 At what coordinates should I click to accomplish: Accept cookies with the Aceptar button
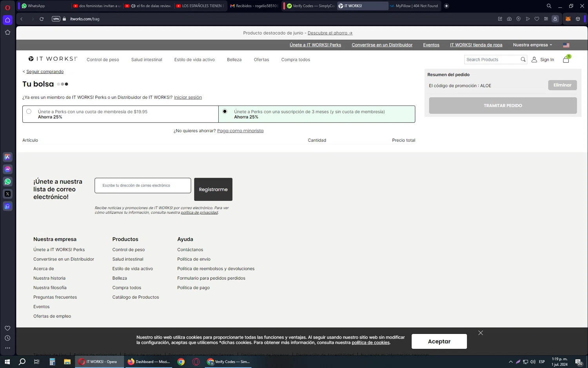click(439, 341)
